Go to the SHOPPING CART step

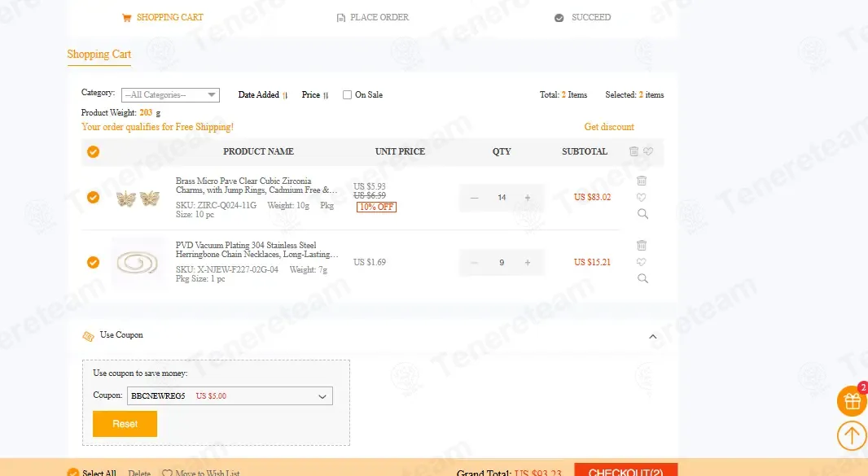point(170,17)
